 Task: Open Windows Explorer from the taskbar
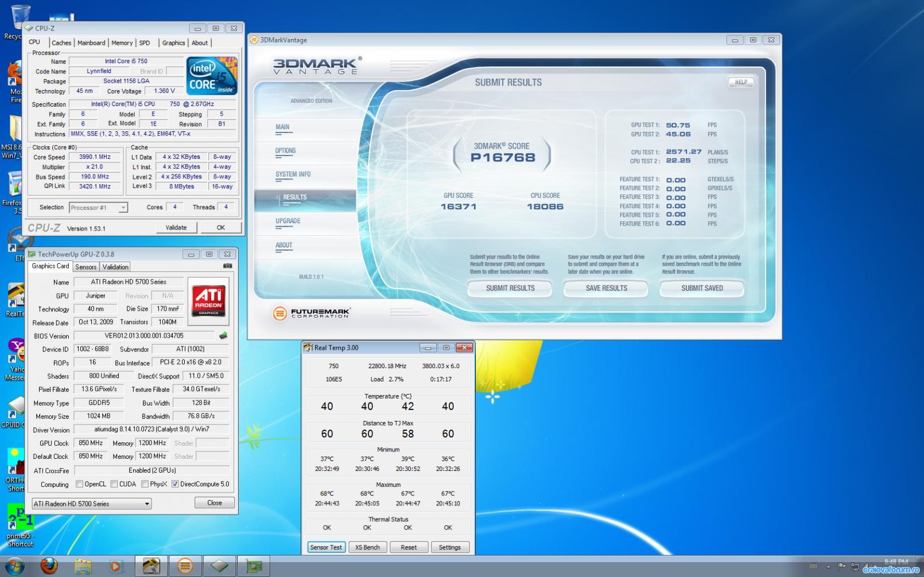pyautogui.click(x=83, y=566)
